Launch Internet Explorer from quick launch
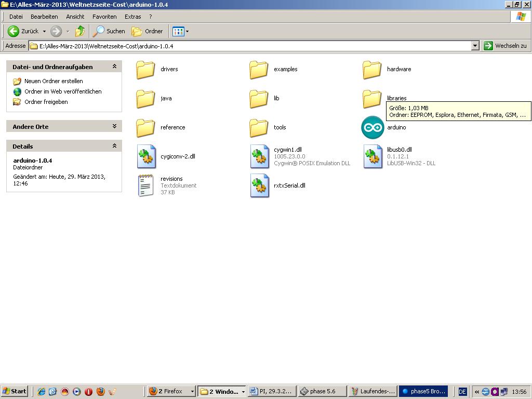The height and width of the screenshot is (399, 532). click(42, 392)
